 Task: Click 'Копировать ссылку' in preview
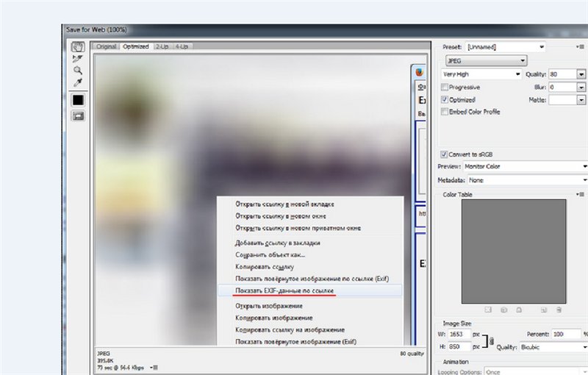(265, 267)
